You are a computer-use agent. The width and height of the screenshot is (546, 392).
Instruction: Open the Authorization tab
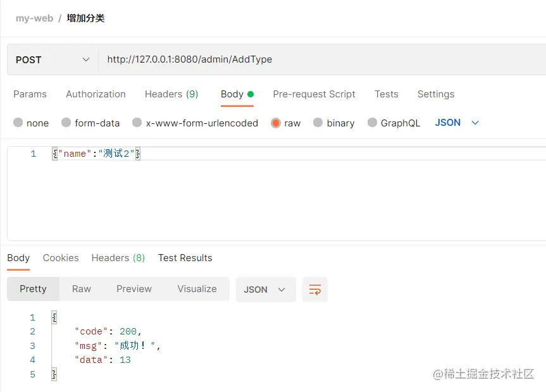click(x=96, y=94)
